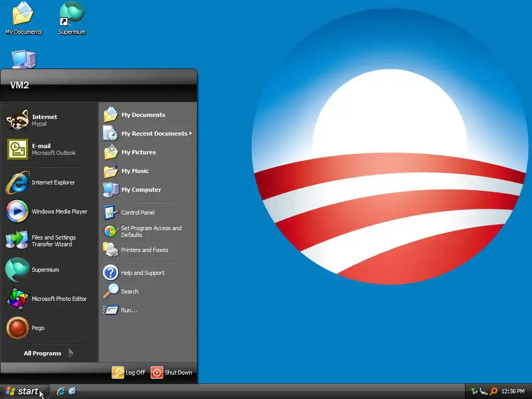Open Printers and Faxes icon
This screenshot has width=532, height=399.
[111, 250]
